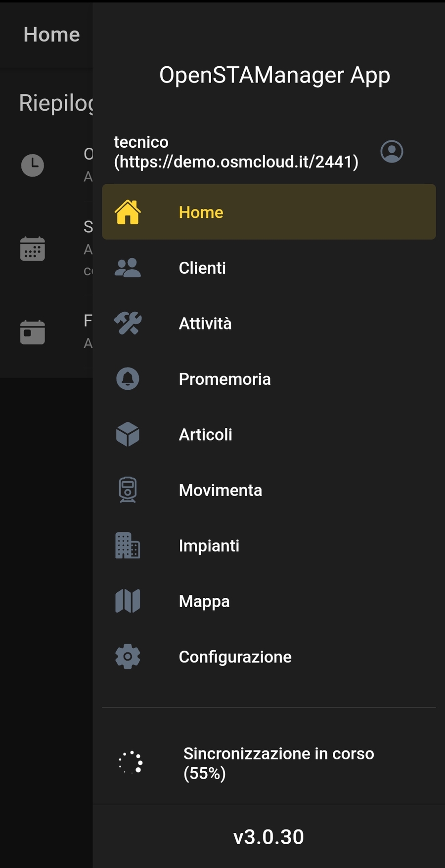Tap the Impianti building icon
The width and height of the screenshot is (445, 868).
128,546
